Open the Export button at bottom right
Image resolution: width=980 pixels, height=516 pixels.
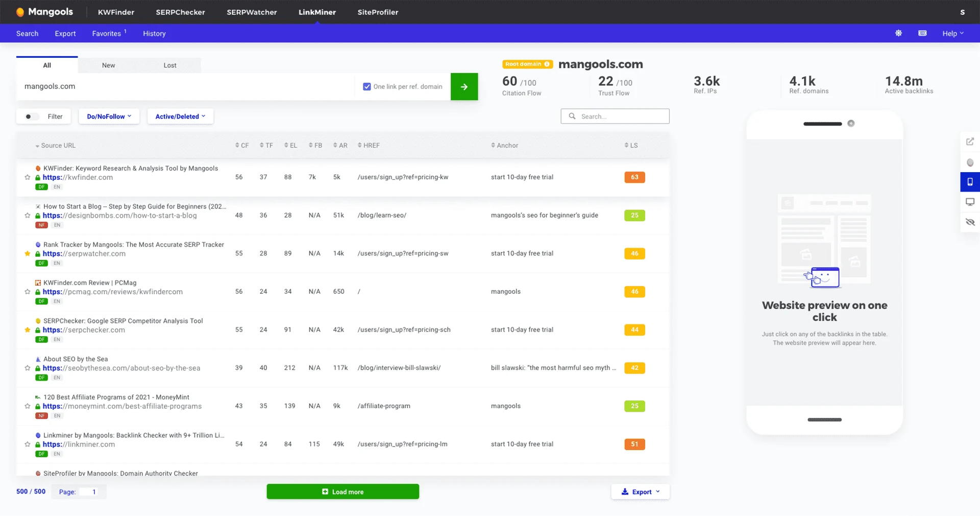pos(640,491)
